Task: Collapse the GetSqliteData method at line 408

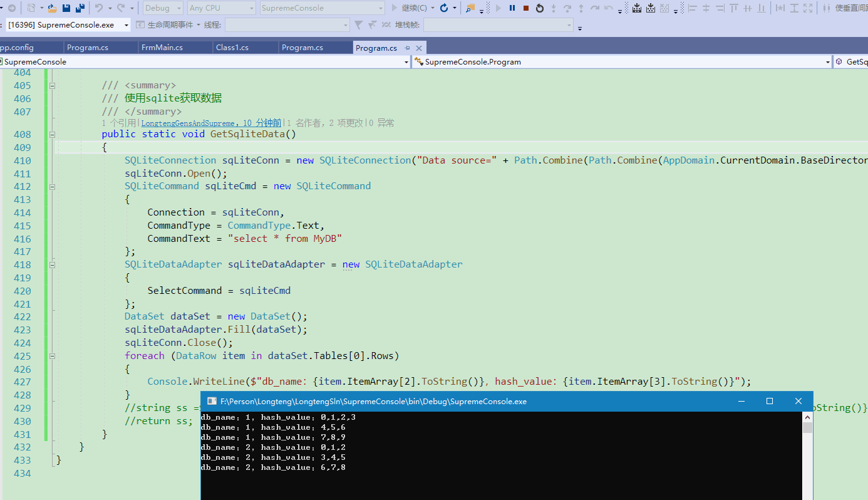Action: [53, 134]
